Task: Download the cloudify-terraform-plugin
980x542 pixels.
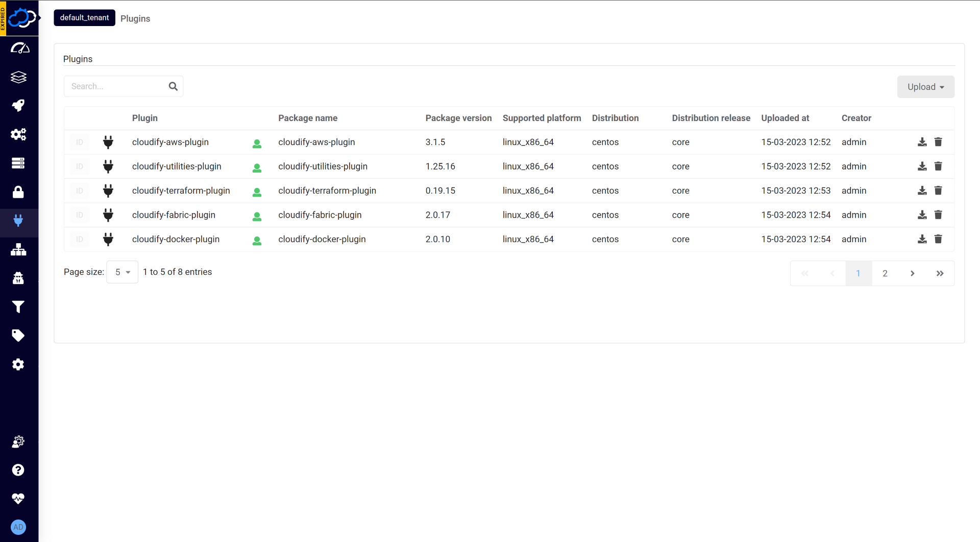Action: coord(922,191)
